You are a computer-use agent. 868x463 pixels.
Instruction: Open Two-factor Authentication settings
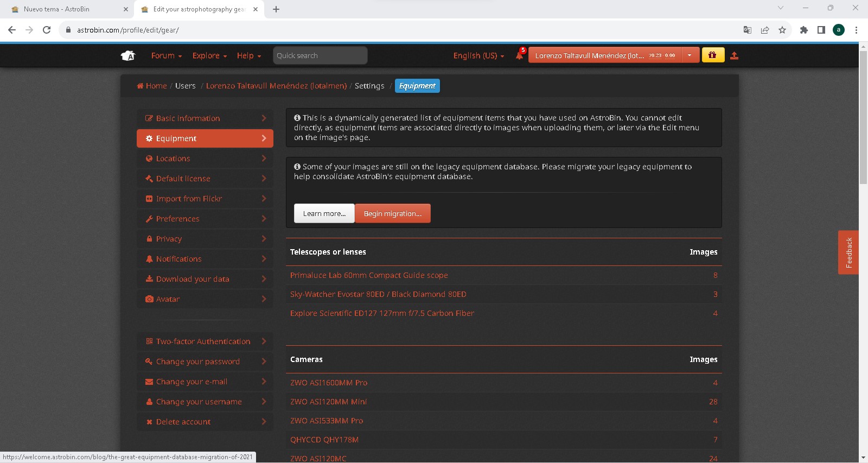coord(205,341)
